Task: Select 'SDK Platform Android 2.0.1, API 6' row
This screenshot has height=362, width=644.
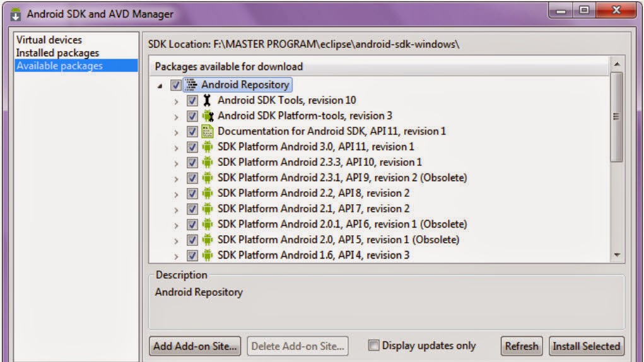Action: 342,224
